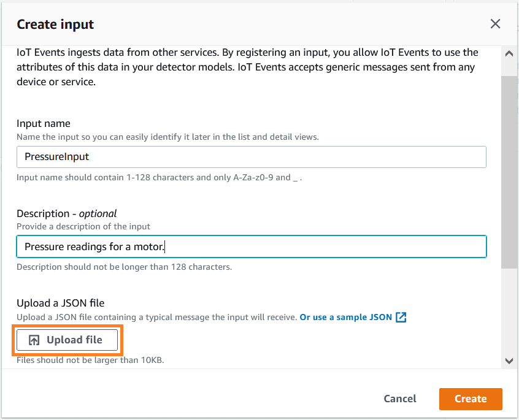Click the external link icon beside sample JSON
The width and height of the screenshot is (519, 420).
(401, 317)
